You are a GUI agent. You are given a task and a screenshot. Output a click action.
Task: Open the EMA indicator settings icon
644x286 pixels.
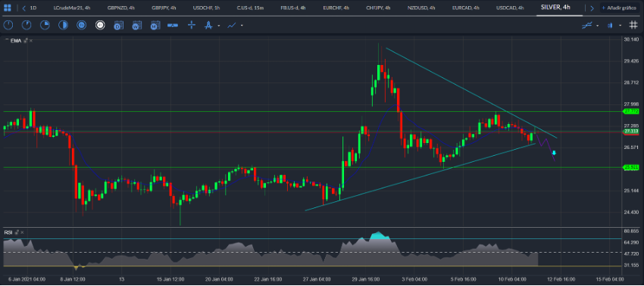(x=26, y=40)
